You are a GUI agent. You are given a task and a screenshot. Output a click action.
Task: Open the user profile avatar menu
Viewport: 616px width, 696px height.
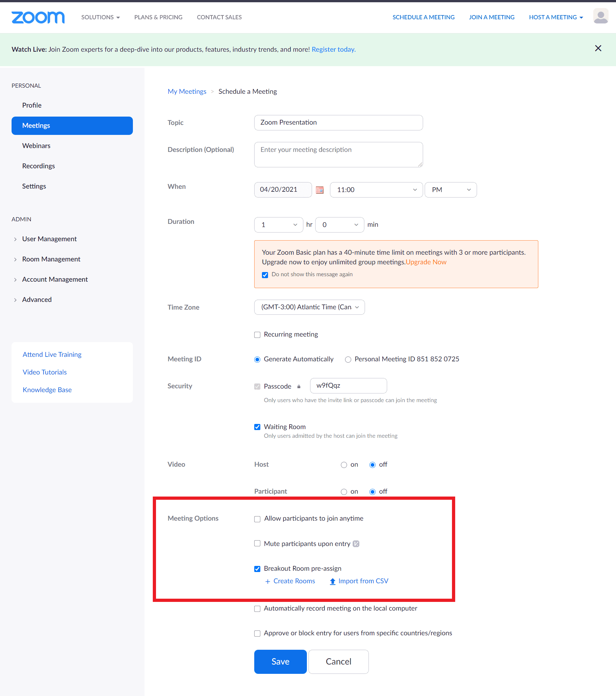[x=601, y=16]
